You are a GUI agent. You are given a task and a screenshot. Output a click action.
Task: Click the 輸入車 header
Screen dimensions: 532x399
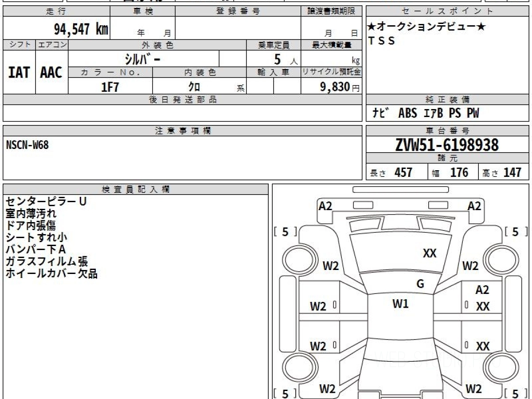274,72
